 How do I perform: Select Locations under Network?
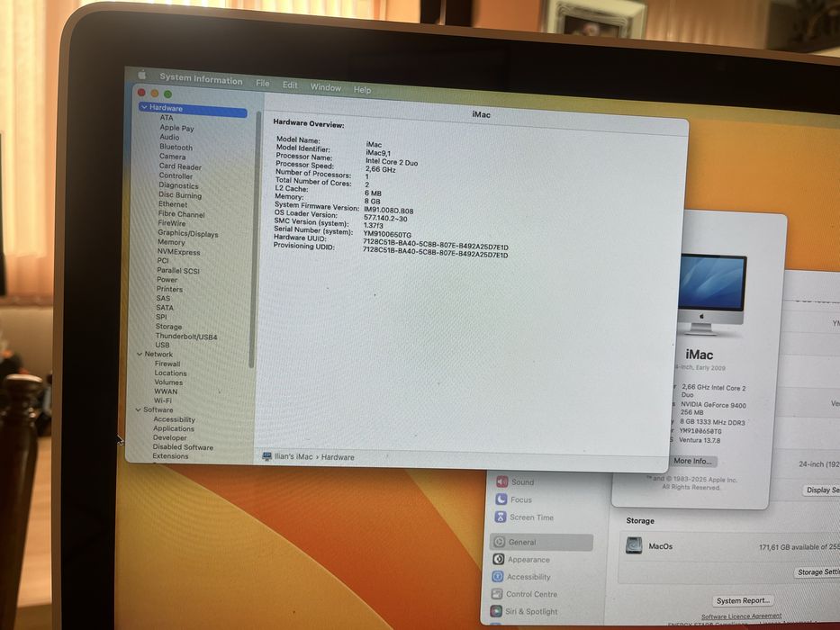170,373
